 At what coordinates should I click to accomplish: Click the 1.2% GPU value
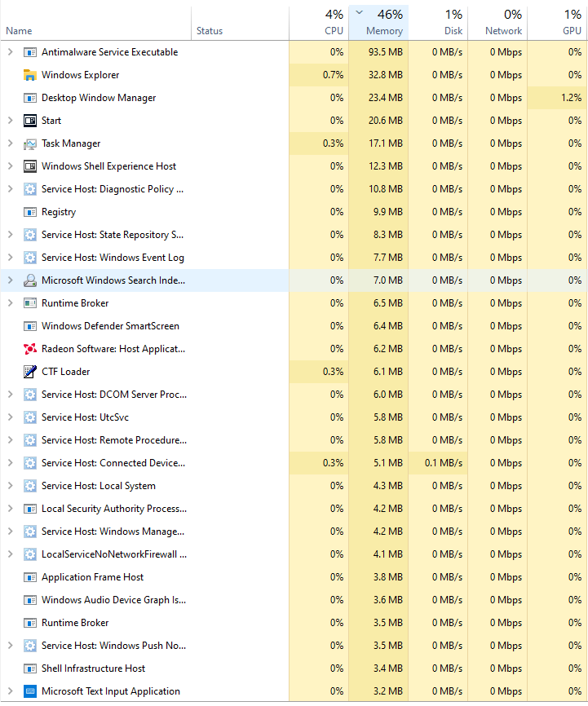(x=571, y=98)
